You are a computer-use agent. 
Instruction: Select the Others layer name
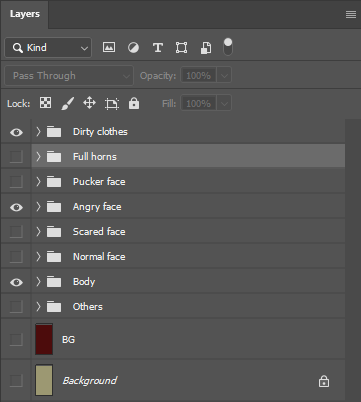click(88, 307)
